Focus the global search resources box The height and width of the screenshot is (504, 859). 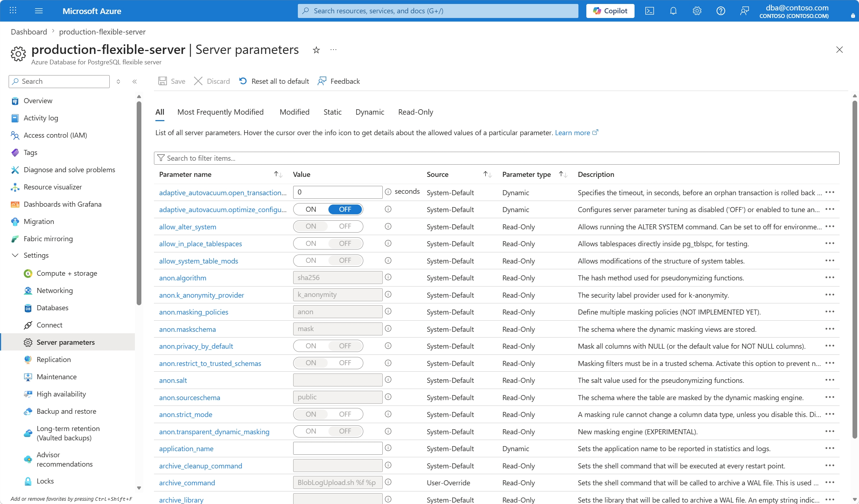438,11
